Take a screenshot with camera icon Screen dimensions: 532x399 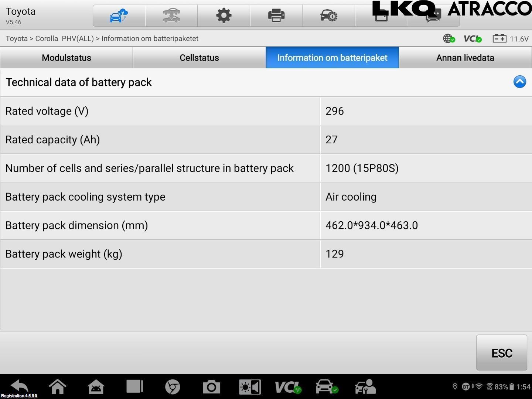[211, 387]
